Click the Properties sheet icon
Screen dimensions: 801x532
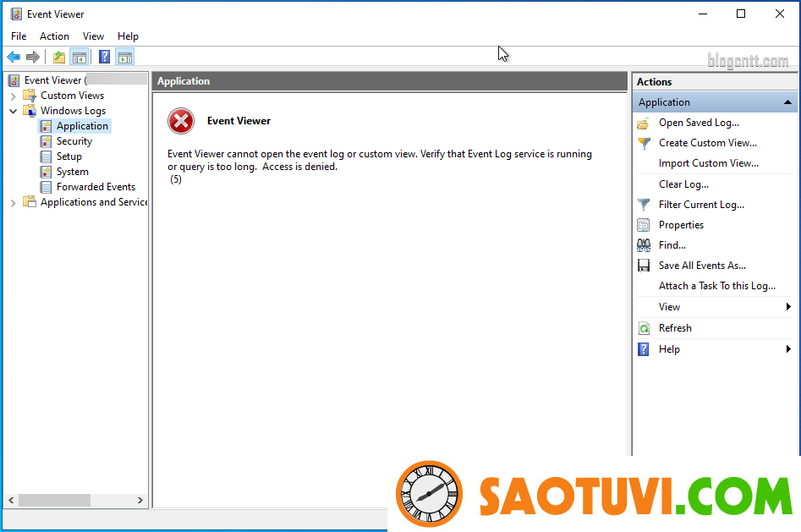pyautogui.click(x=644, y=225)
